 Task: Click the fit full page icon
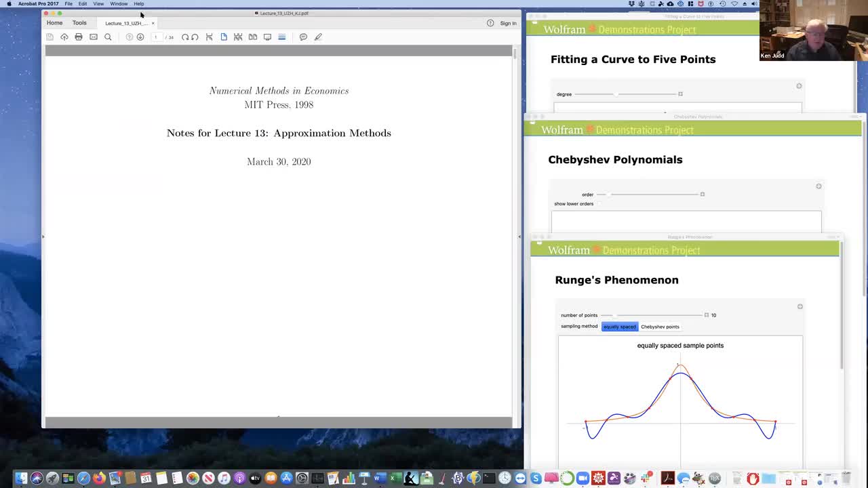tap(238, 37)
